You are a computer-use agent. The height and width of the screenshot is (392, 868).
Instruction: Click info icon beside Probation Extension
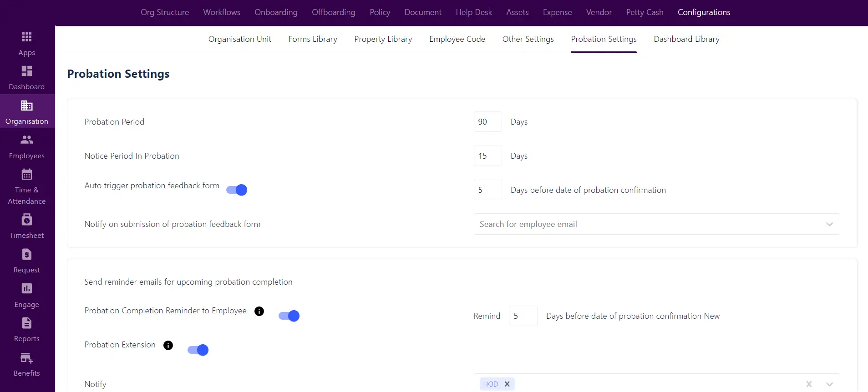[168, 345]
